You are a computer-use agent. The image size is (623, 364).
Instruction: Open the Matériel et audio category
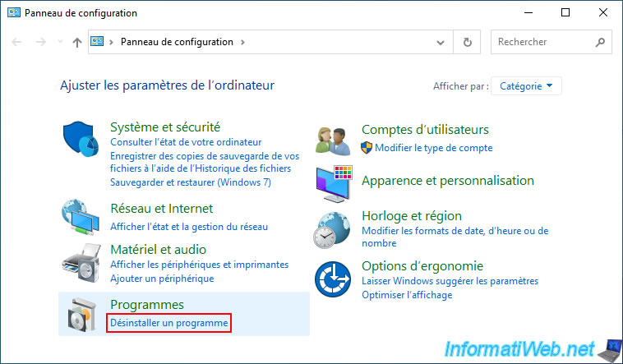coord(158,250)
